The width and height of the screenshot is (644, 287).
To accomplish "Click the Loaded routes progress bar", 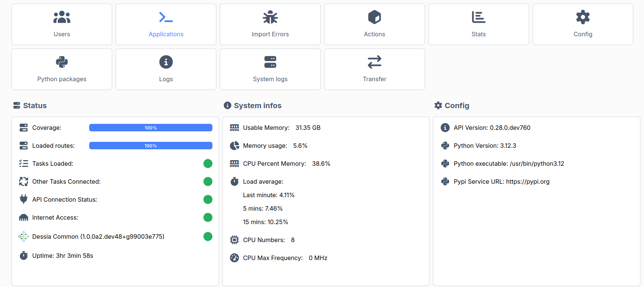I will coord(151,146).
